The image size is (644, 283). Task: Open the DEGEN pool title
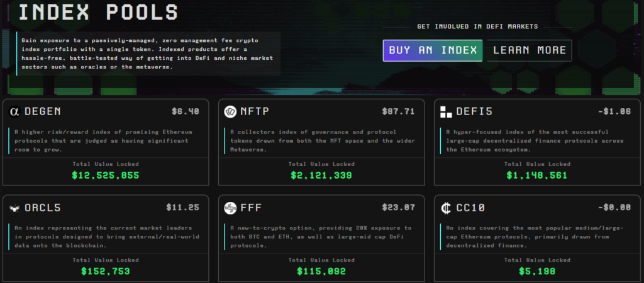pyautogui.click(x=43, y=111)
